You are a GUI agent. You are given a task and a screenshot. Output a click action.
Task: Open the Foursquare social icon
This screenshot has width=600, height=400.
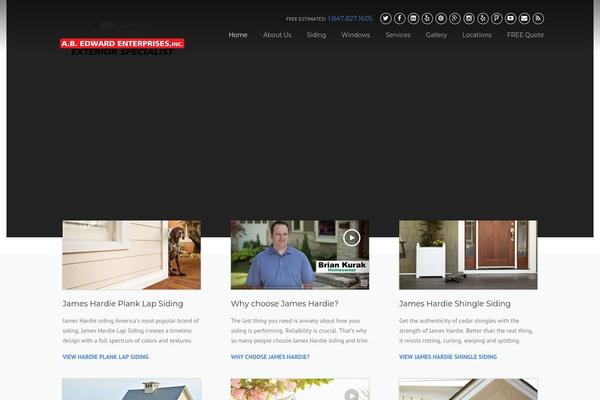497,18
